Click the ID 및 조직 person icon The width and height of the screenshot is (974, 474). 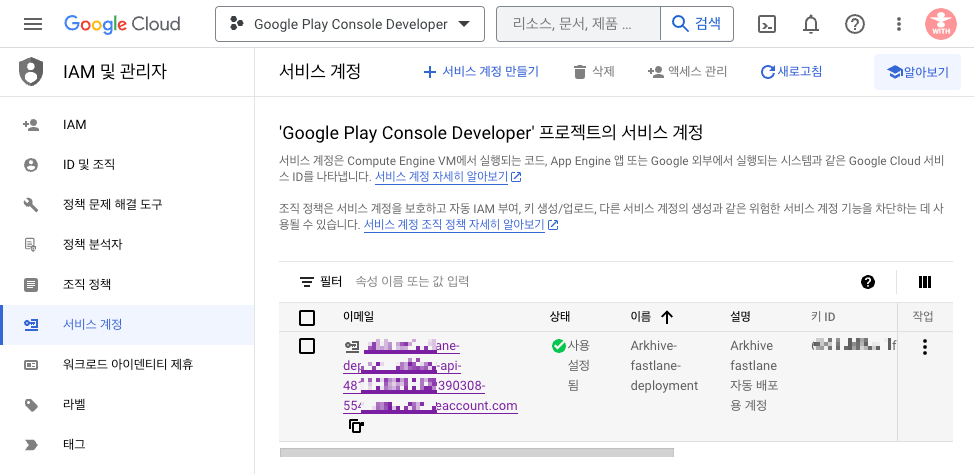click(30, 165)
